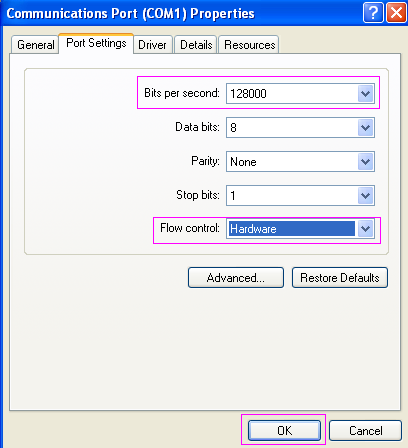Image resolution: width=408 pixels, height=448 pixels.
Task: Expand the Flow control dropdown arrow
Action: point(366,229)
